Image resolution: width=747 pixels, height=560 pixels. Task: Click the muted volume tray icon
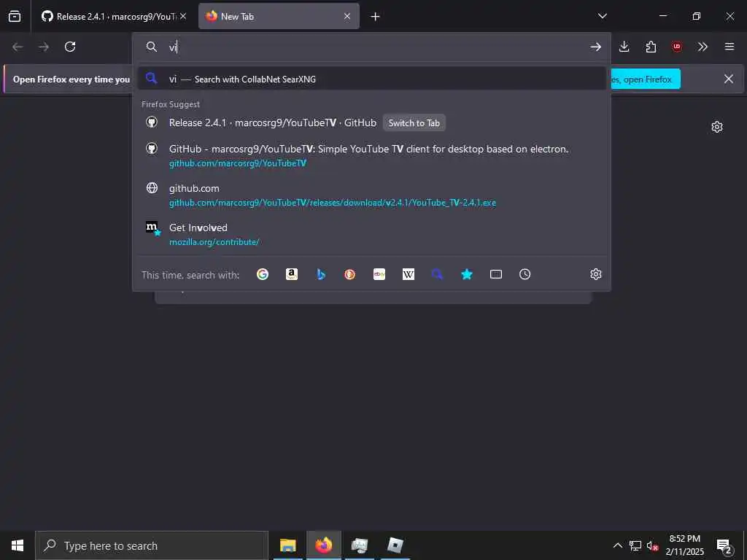click(652, 545)
